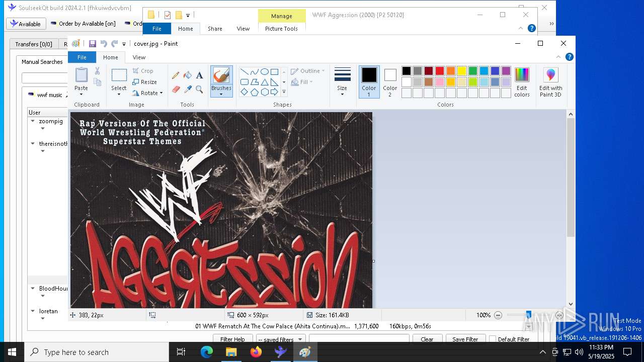Click the Save icon in Paint title bar

click(x=93, y=44)
